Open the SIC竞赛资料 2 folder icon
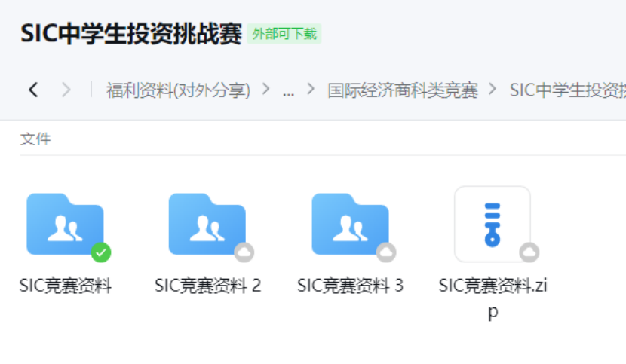This screenshot has height=364, width=626. tap(207, 224)
